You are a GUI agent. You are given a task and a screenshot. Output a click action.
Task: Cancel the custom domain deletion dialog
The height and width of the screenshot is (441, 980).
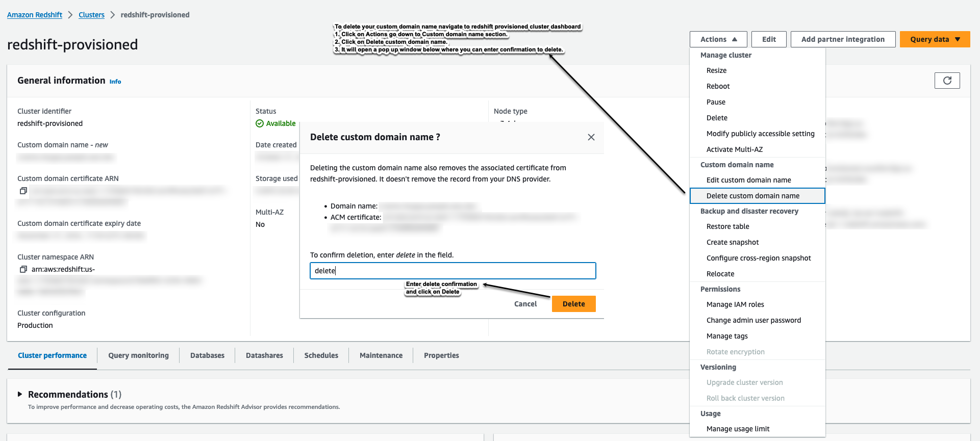525,304
